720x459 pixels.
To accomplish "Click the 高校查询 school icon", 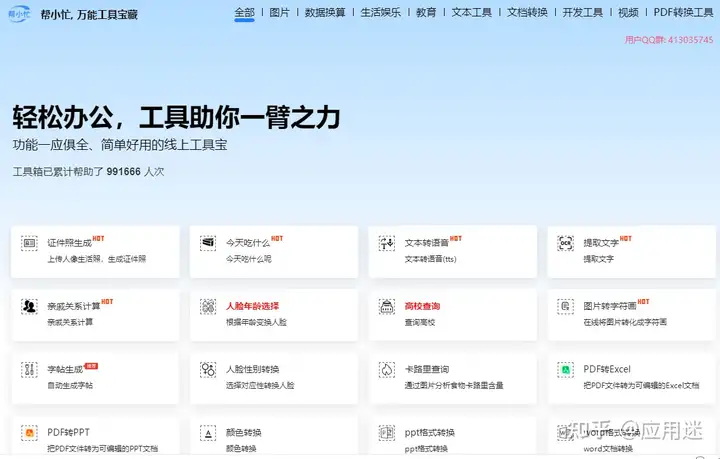I will coord(387,306).
